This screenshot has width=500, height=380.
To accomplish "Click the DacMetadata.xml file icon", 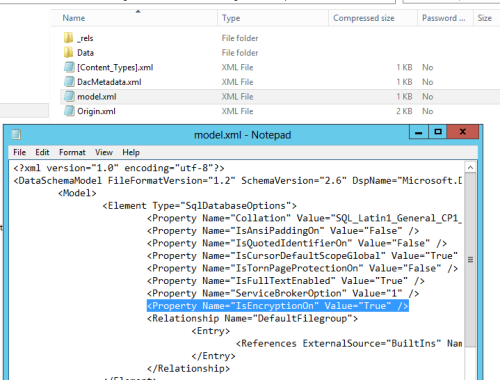I will tap(69, 82).
